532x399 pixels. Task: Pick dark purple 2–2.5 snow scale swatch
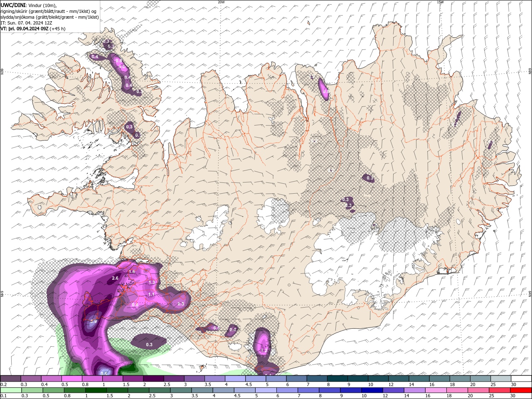[x=153, y=379]
